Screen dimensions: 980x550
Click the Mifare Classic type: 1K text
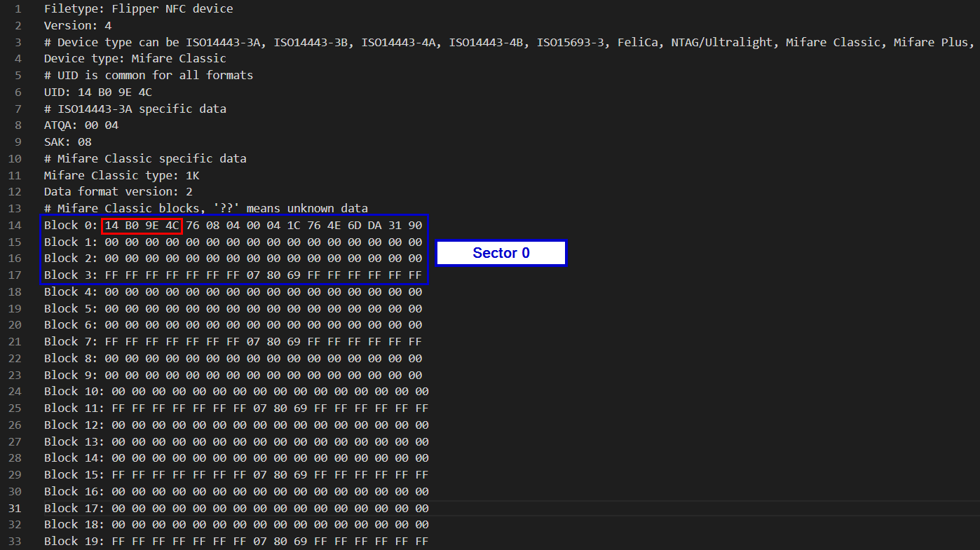point(121,175)
